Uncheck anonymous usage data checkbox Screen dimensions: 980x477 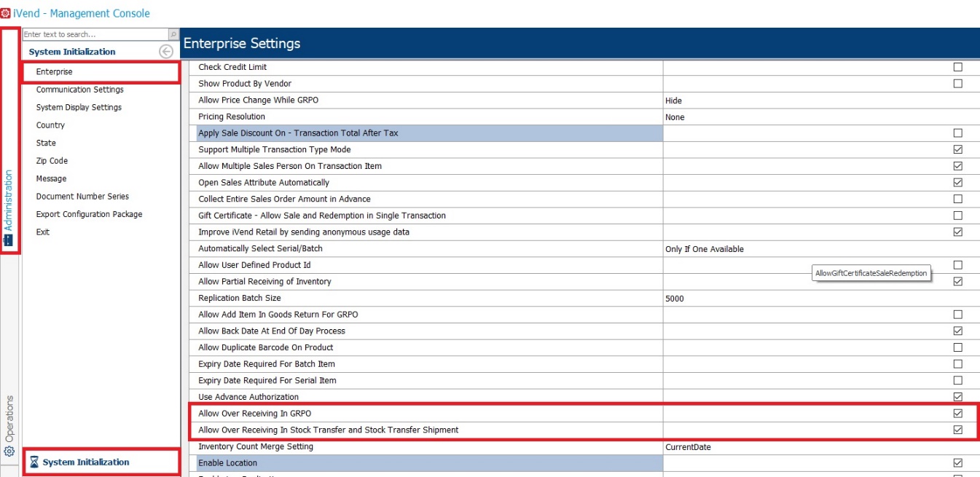pyautogui.click(x=957, y=232)
